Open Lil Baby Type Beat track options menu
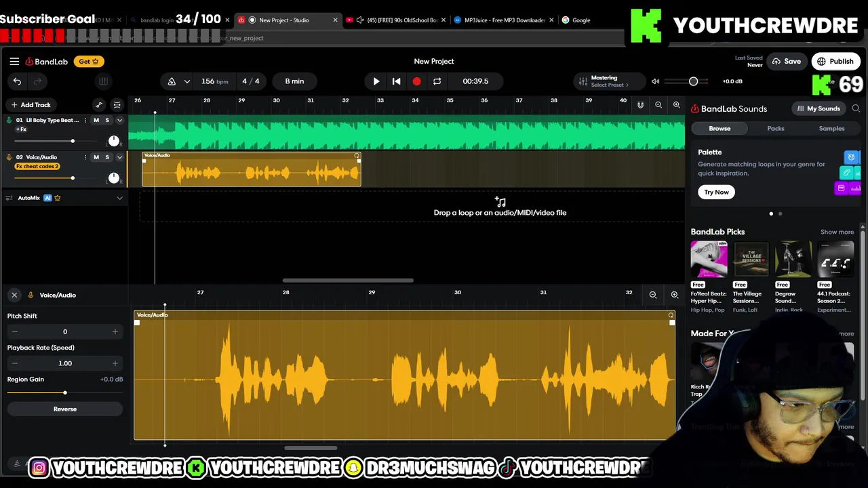 [85, 121]
